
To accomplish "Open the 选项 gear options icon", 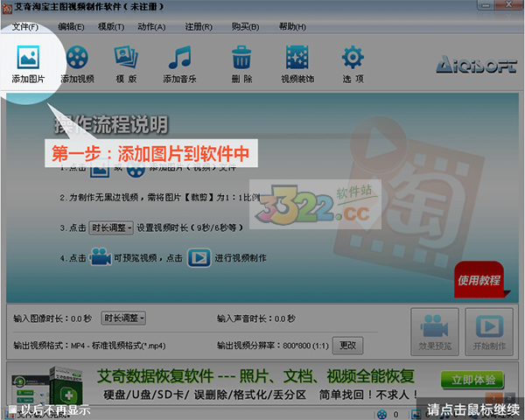I will click(x=353, y=57).
